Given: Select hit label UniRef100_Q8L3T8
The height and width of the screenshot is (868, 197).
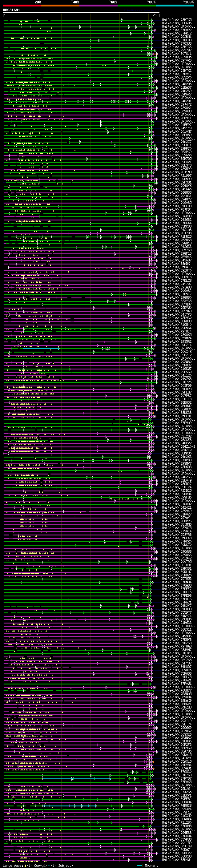Looking at the screenshot, I should (177, 165).
